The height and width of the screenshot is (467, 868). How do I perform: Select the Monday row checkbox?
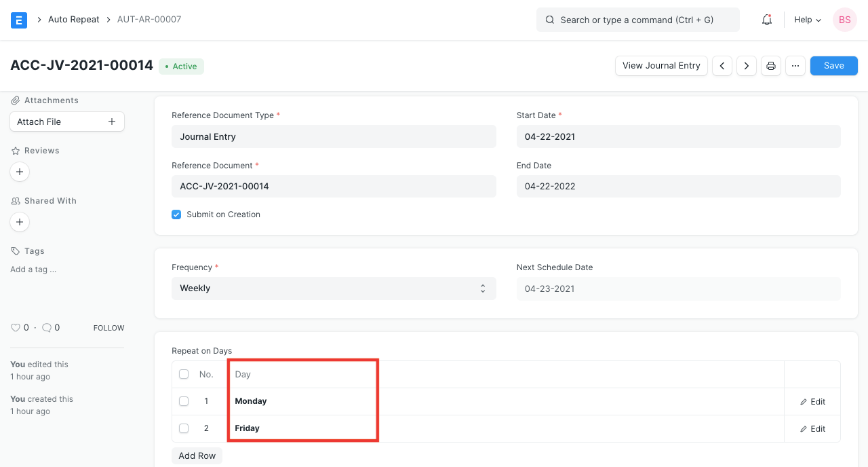(x=184, y=401)
